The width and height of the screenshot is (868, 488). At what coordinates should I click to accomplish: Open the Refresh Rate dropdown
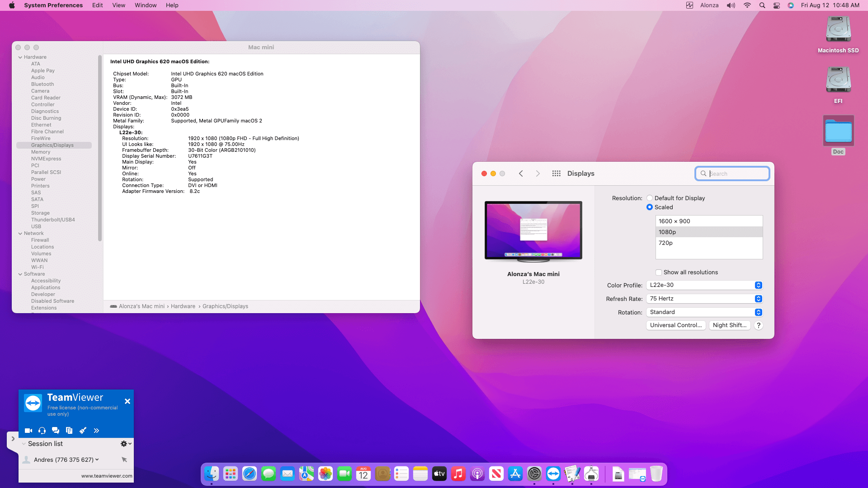click(x=704, y=299)
